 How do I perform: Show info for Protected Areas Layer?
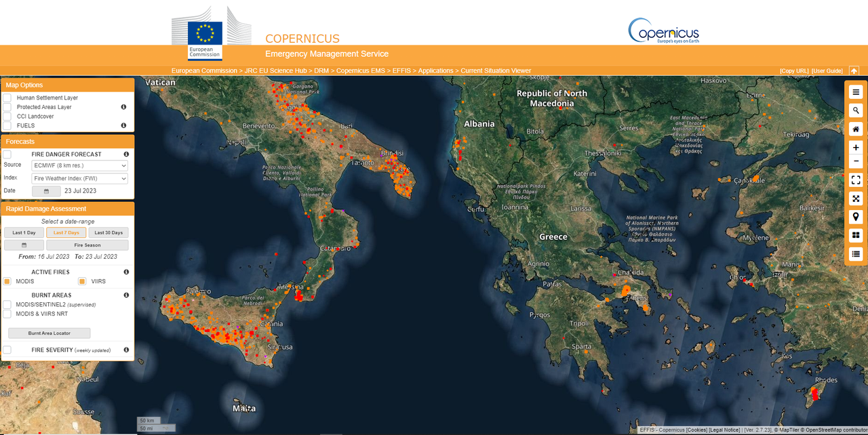(123, 107)
